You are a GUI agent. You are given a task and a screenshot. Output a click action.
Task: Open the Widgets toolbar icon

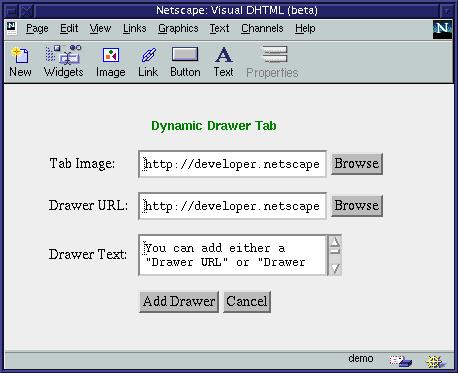coord(63,55)
